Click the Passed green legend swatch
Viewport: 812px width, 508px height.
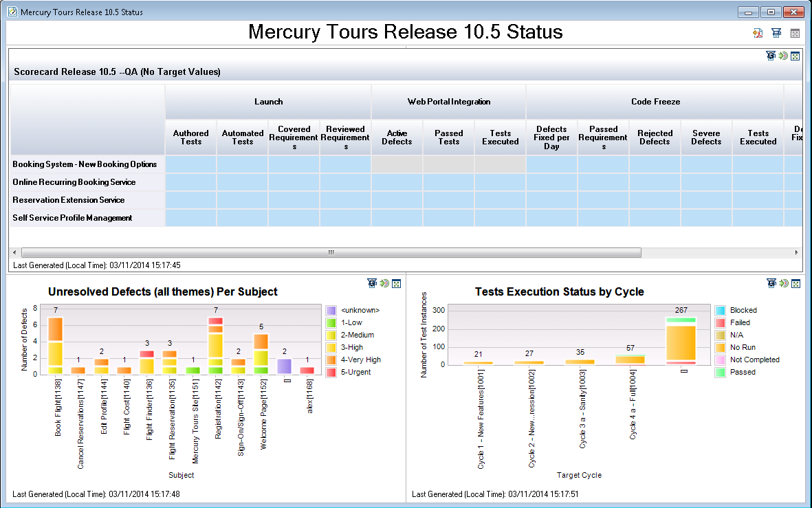point(720,373)
